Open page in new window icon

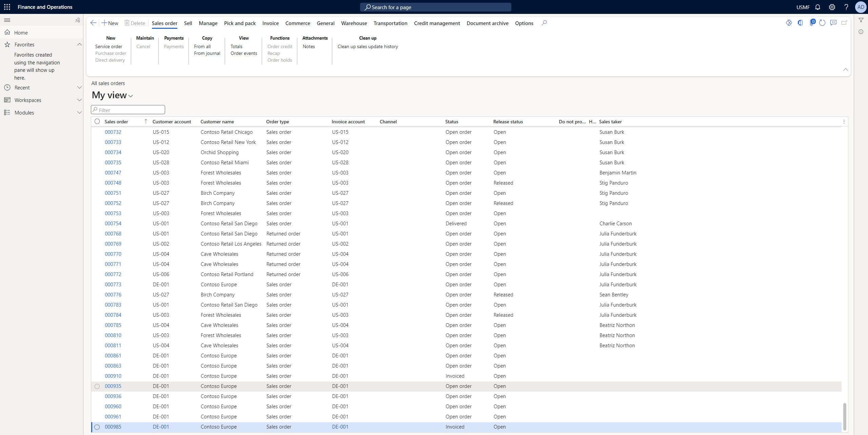tap(844, 23)
